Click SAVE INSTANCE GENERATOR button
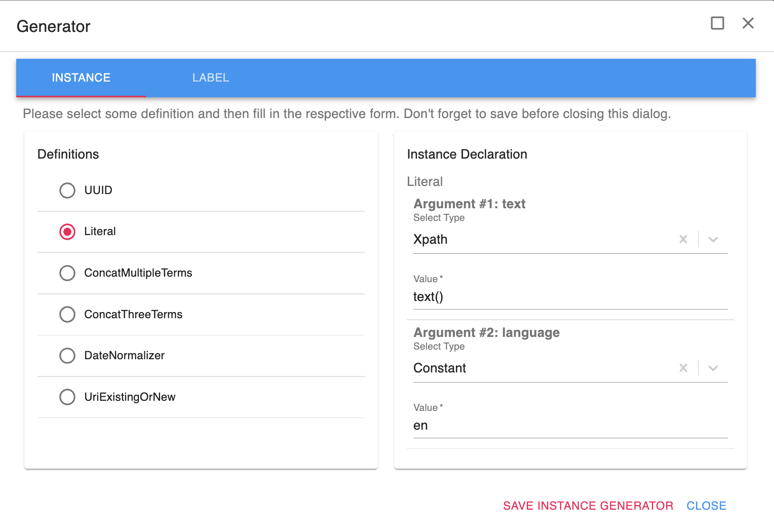This screenshot has height=532, width=774. [x=588, y=506]
